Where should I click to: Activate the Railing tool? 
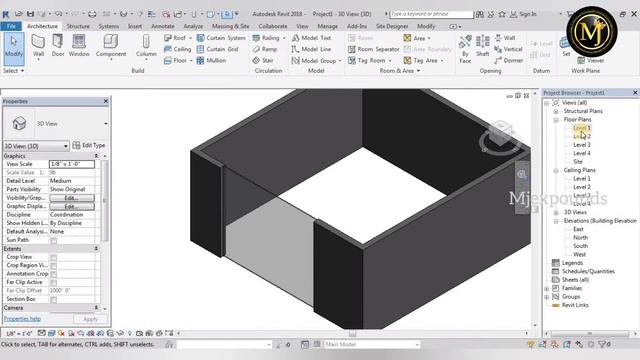tap(269, 38)
